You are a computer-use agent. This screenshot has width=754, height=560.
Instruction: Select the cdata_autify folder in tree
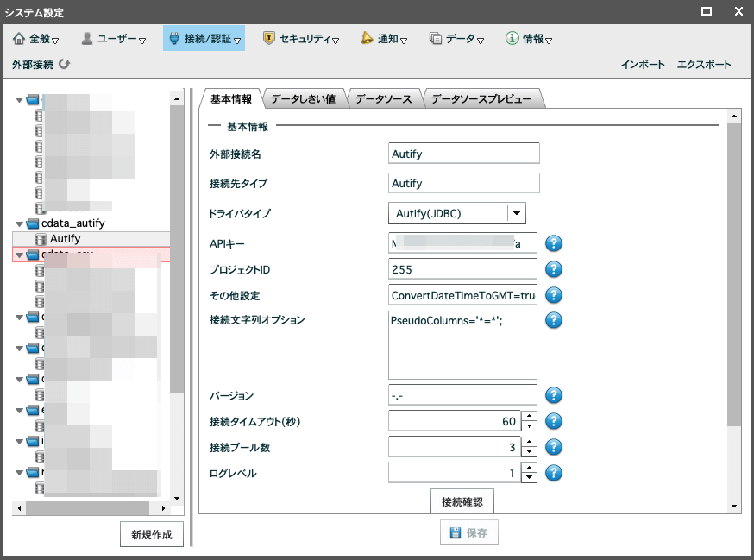[73, 223]
